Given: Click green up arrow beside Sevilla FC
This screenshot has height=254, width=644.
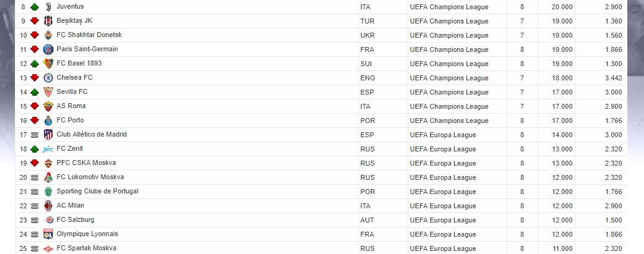Looking at the screenshot, I should click(35, 92).
